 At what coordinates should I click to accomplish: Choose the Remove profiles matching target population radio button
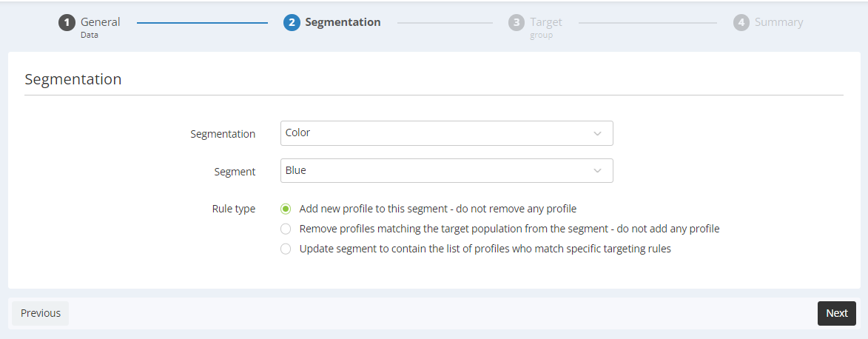point(285,229)
